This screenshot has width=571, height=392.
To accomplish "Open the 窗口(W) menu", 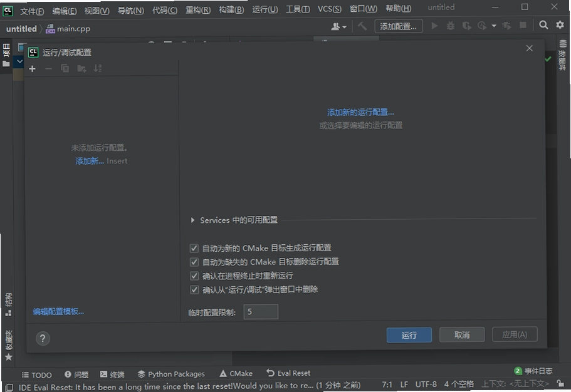I will (363, 8).
